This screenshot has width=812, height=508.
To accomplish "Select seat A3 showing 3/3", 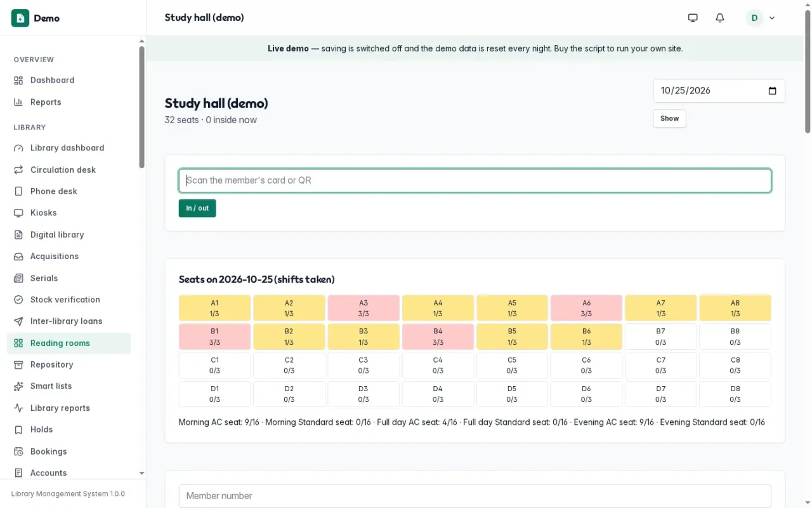I will click(x=363, y=308).
